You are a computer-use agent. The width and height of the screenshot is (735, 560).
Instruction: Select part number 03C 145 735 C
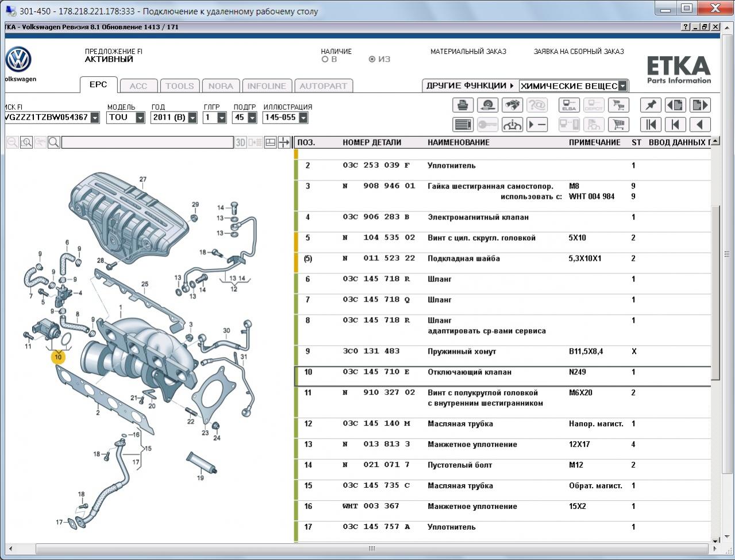(376, 486)
